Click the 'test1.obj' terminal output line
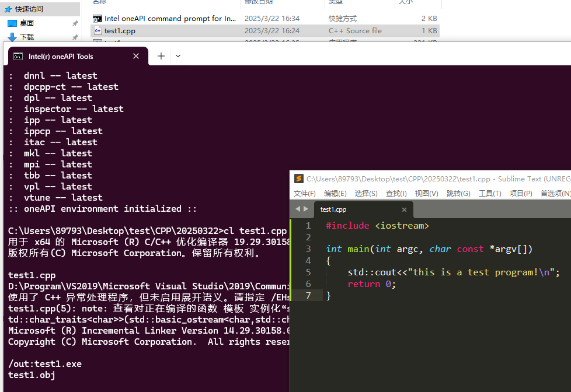Viewport: 571px width, 392px height. click(x=32, y=375)
